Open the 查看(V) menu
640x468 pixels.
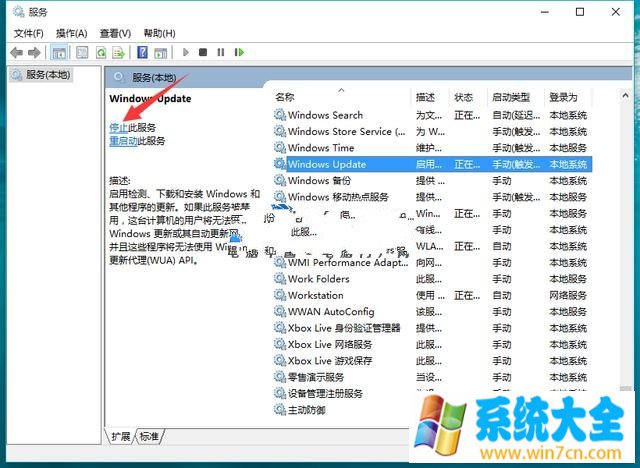click(116, 33)
